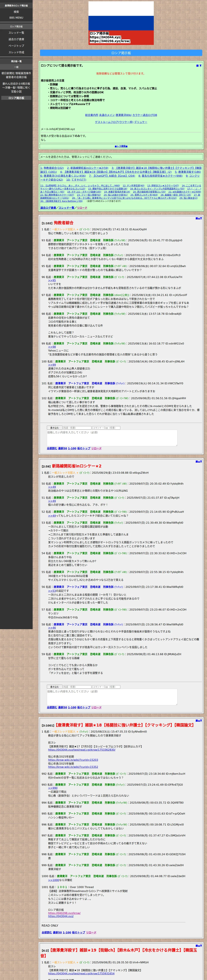The width and height of the screenshot is (207, 980).
Task: Open 殉教者総合 thread title
Action: pos(64,223)
